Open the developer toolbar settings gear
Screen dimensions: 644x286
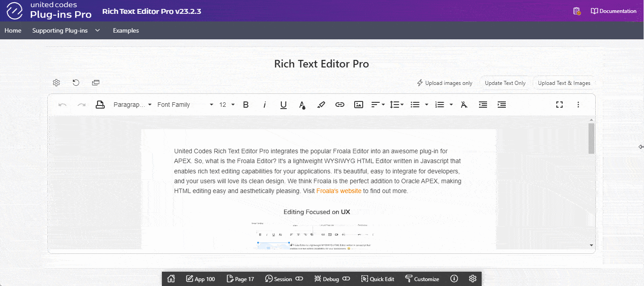click(473, 279)
